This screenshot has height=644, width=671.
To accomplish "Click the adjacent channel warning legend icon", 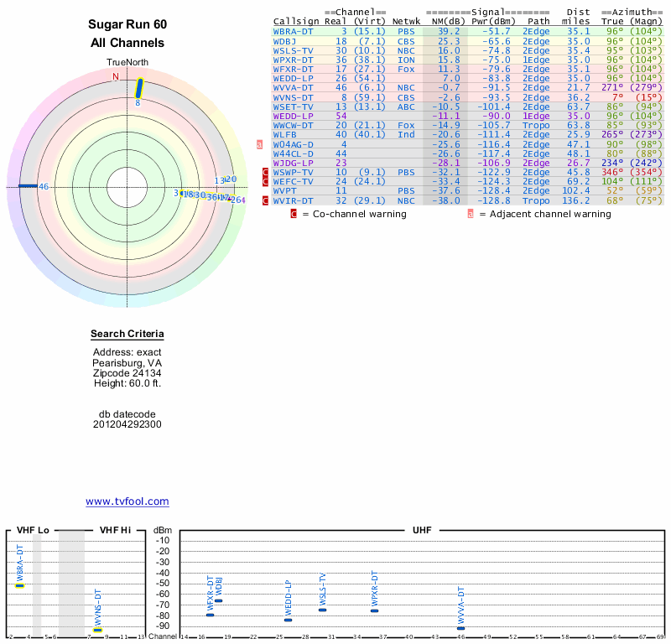I will 471,214.
